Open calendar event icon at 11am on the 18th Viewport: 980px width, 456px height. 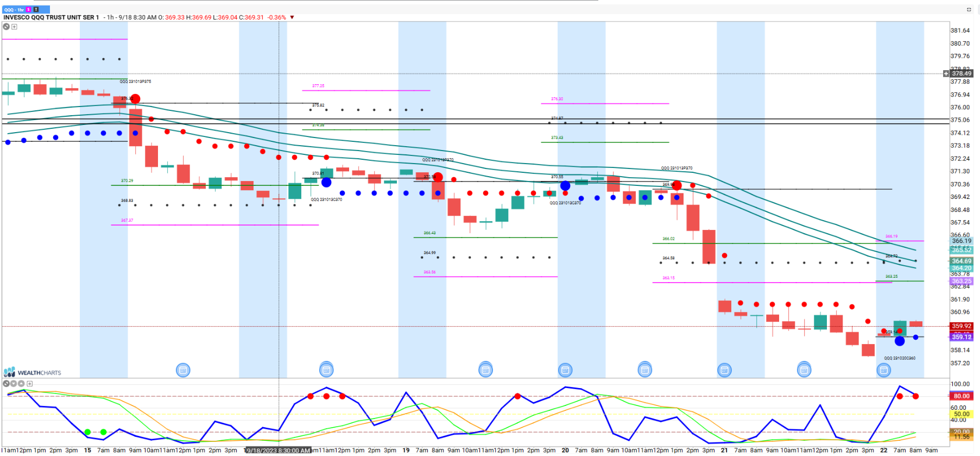click(x=326, y=370)
